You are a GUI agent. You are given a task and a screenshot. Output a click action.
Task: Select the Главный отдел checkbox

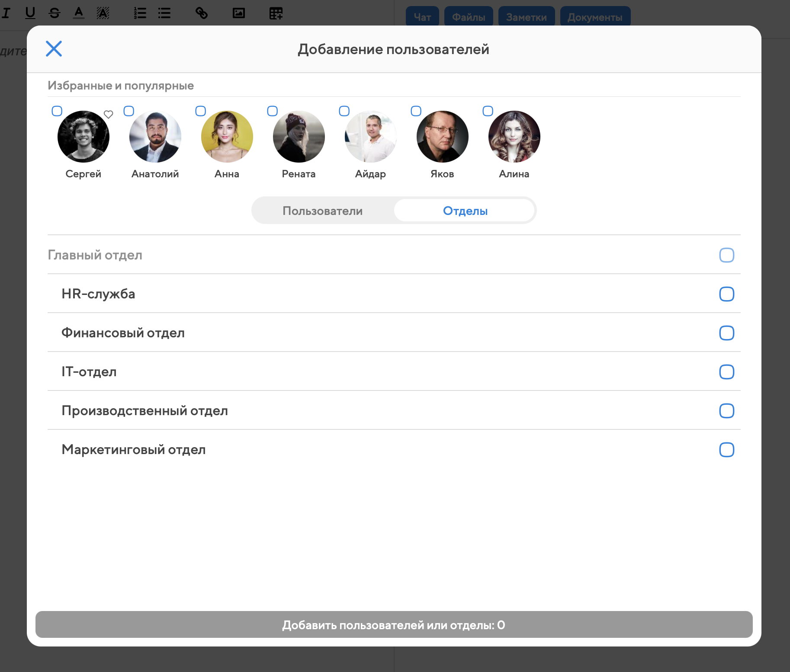coord(726,255)
